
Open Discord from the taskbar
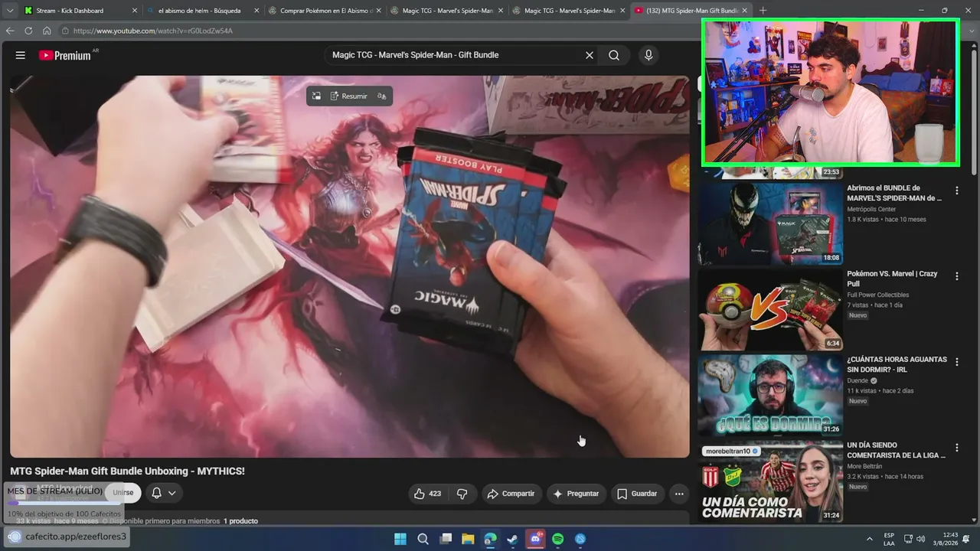pyautogui.click(x=536, y=539)
